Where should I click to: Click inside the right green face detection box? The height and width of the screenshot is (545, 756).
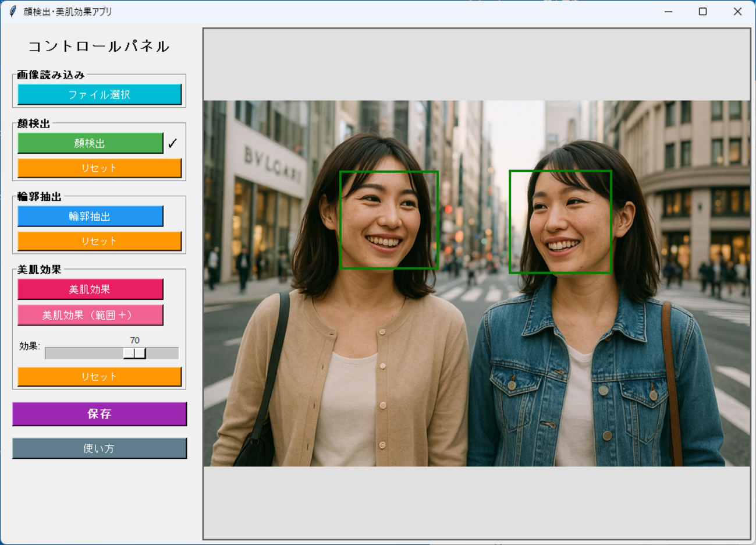[560, 221]
